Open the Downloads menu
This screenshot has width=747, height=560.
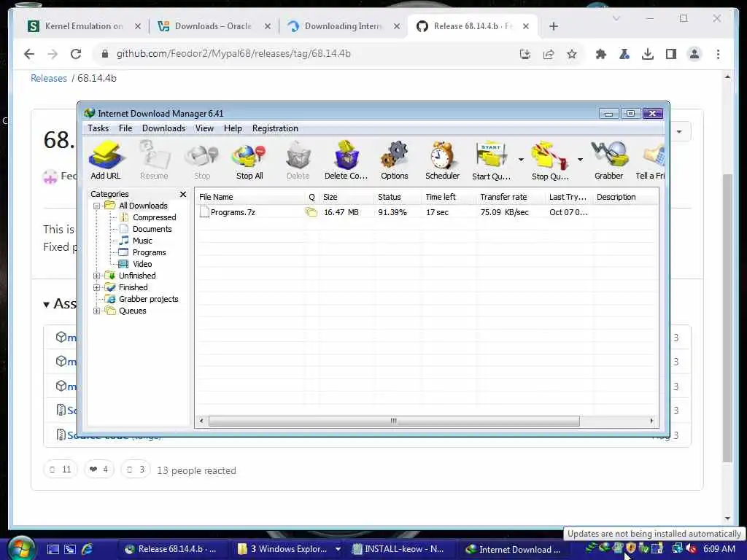coord(163,128)
